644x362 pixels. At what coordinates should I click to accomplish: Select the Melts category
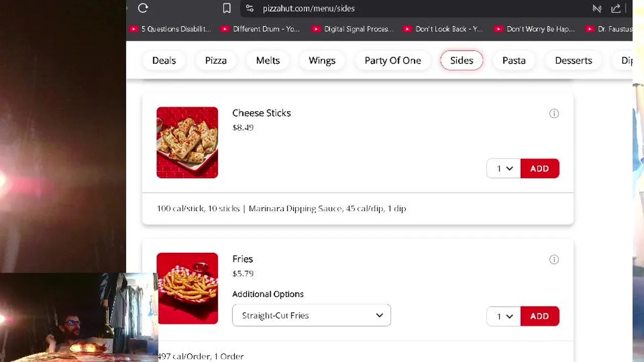(268, 60)
